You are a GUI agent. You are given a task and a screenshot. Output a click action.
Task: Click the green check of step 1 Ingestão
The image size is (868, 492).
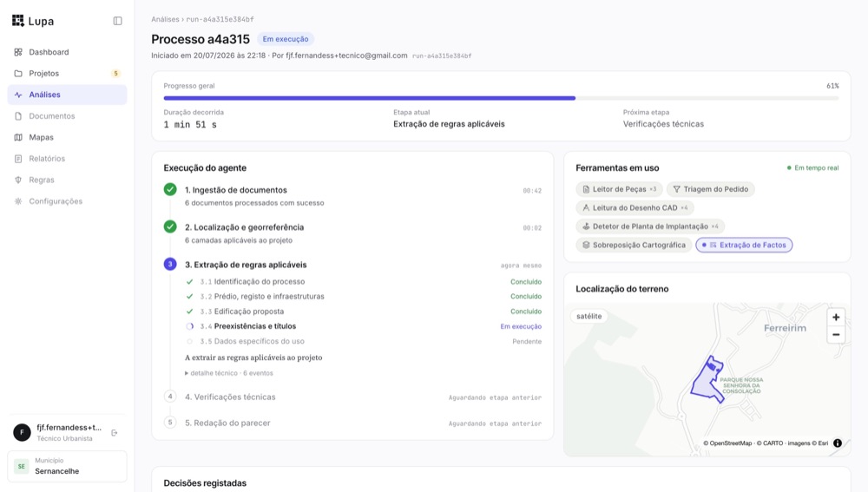(x=170, y=189)
